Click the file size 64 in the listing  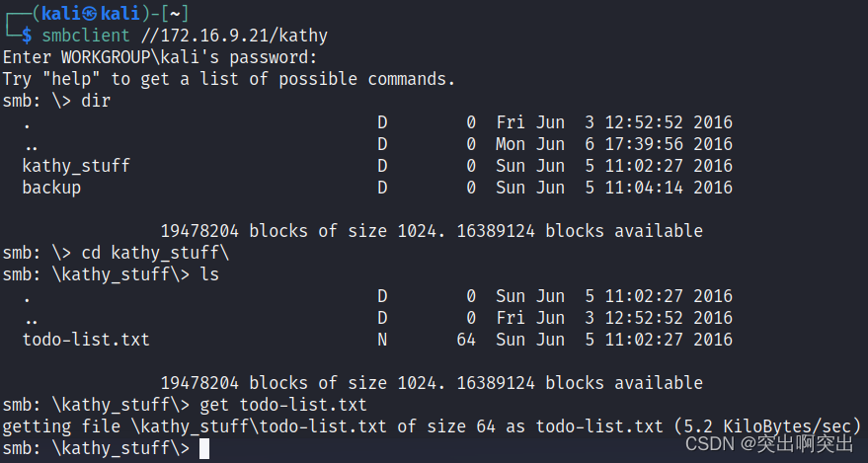pos(466,340)
